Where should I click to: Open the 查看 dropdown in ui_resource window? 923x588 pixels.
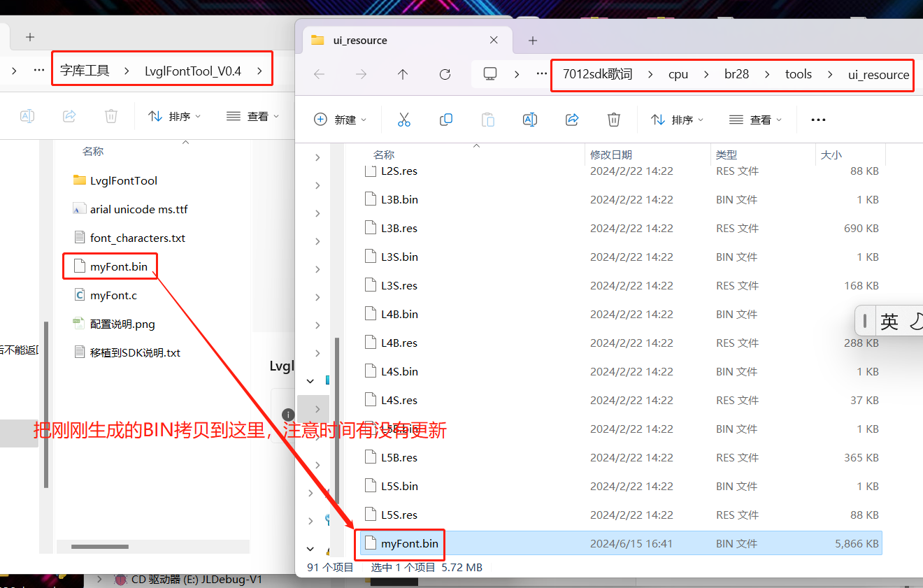click(x=755, y=120)
